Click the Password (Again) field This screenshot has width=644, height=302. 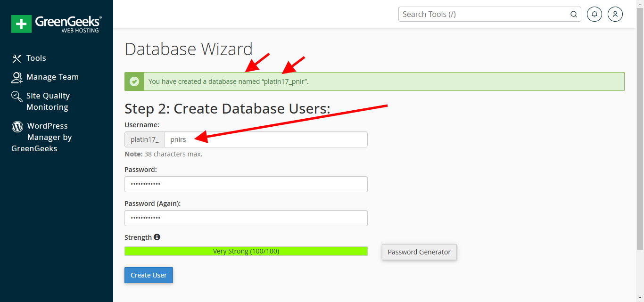click(246, 218)
